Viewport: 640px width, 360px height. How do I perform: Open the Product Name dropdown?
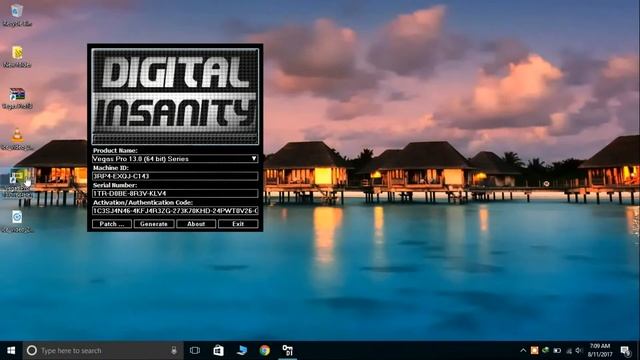(175, 158)
